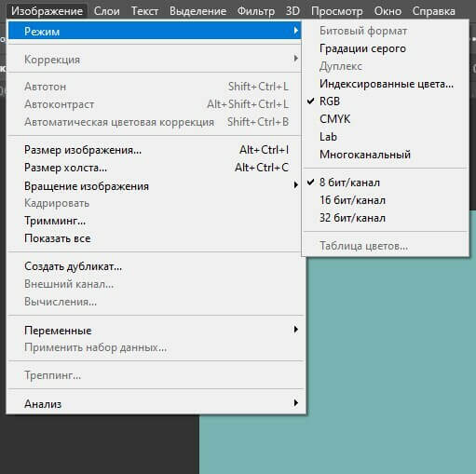Image resolution: width=476 pixels, height=474 pixels.
Task: Open the Просмотр menu
Action: [x=337, y=11]
